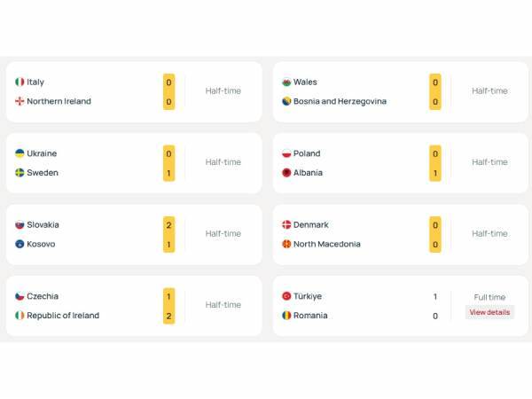
Task: Click Half-time status of Italy match
Action: point(223,91)
